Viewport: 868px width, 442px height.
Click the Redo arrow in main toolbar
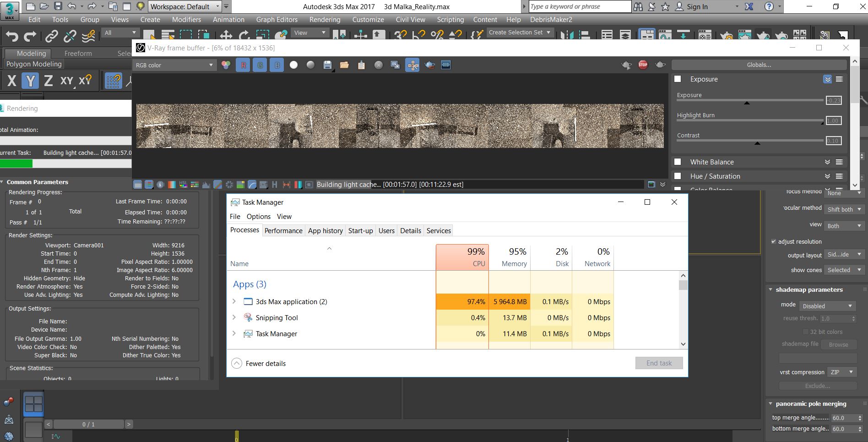click(30, 36)
